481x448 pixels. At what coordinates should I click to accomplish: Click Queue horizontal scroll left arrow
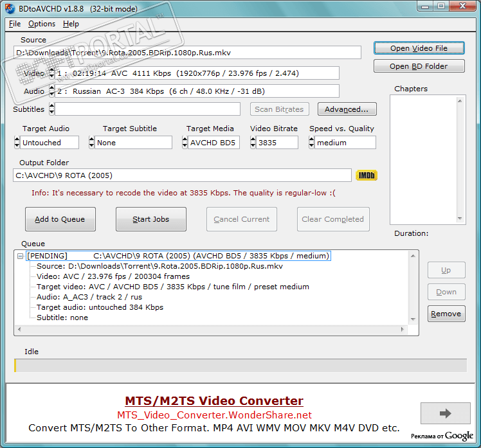point(19,329)
